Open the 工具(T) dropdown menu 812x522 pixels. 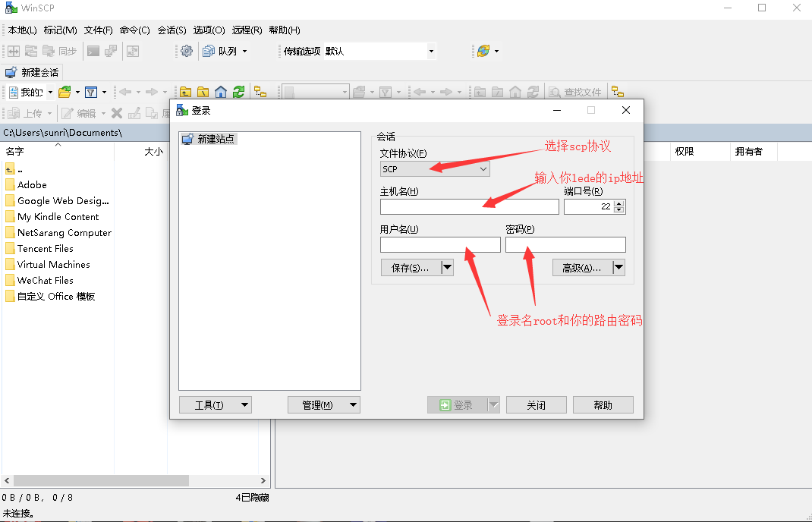[x=215, y=404]
